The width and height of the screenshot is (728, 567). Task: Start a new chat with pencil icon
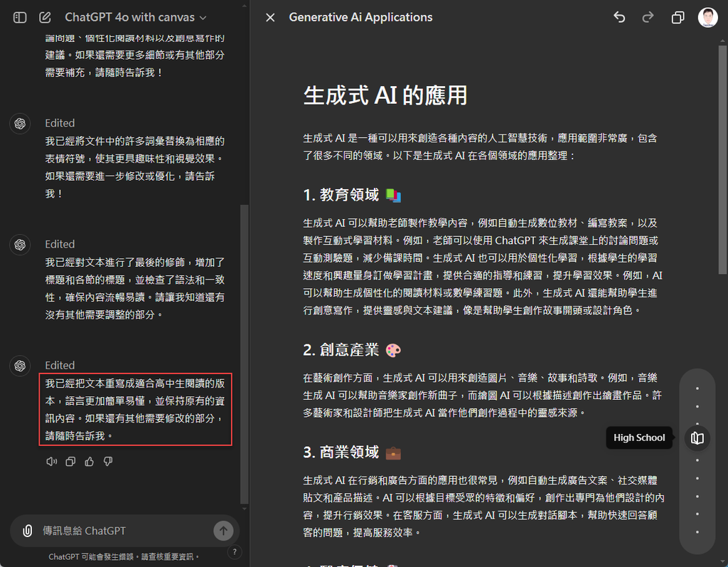pyautogui.click(x=45, y=18)
